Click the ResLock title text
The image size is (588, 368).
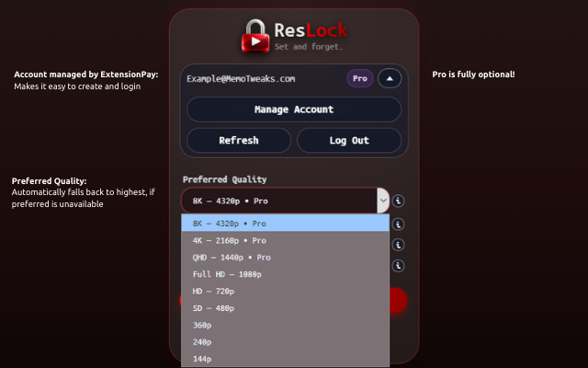(x=311, y=30)
